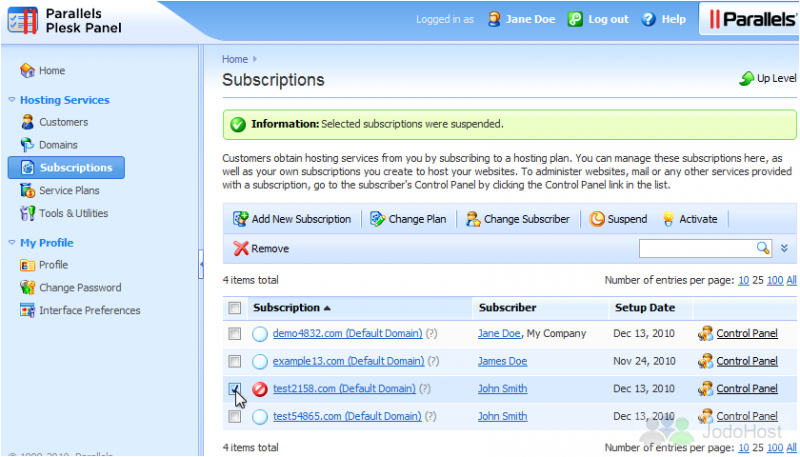Click the active status icon for demo4832.com

coord(260,334)
